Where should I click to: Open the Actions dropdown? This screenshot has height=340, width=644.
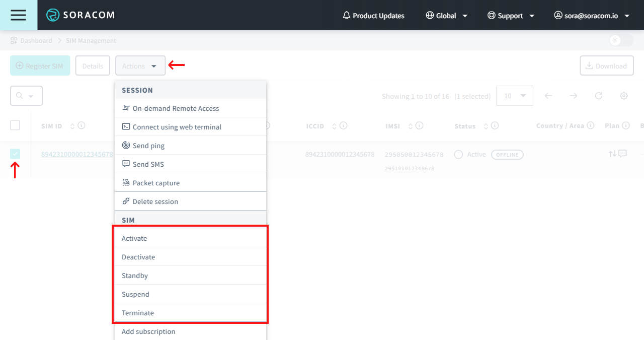(x=140, y=65)
